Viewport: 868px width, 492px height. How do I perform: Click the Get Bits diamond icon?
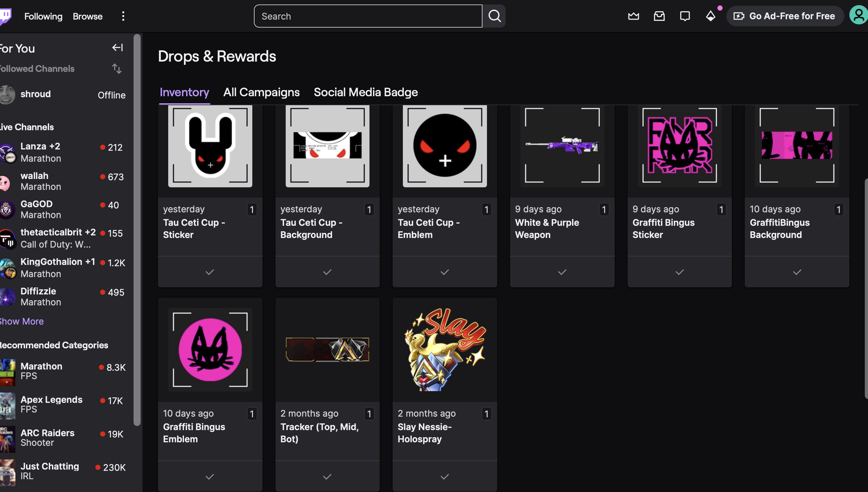click(710, 16)
